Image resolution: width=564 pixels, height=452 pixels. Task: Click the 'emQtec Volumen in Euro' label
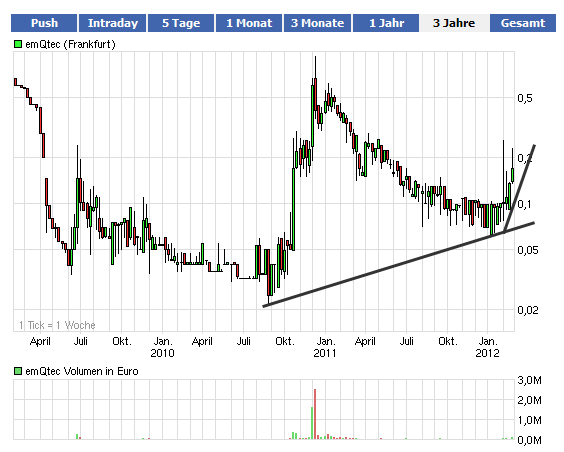82,371
